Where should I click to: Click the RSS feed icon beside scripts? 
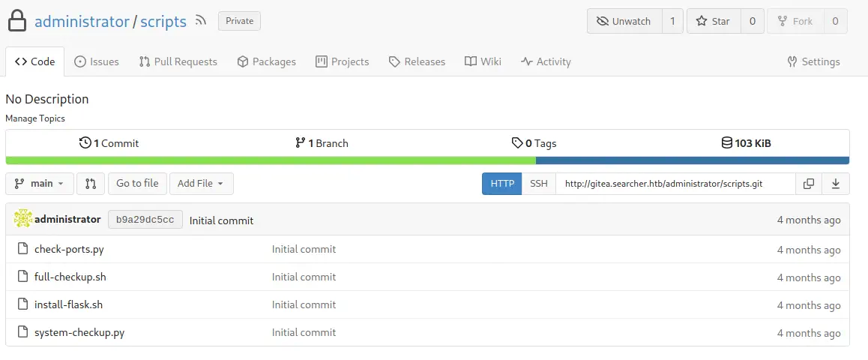(201, 21)
